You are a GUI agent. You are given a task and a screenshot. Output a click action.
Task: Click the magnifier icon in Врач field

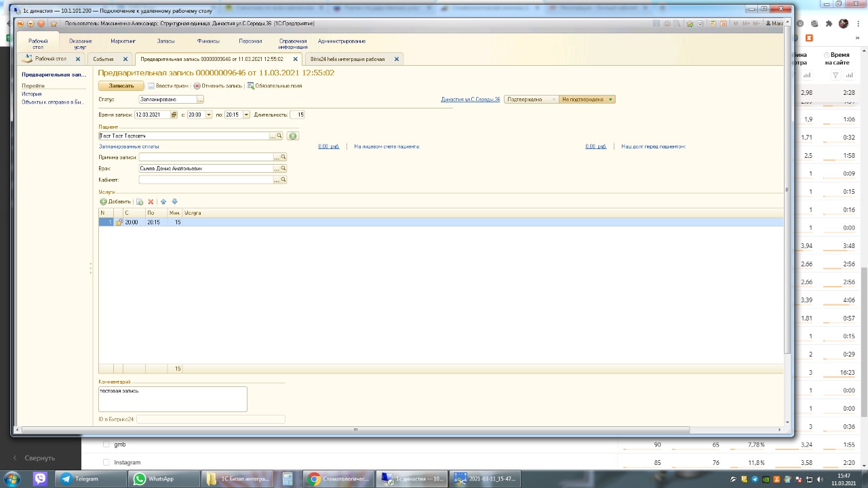coord(283,169)
